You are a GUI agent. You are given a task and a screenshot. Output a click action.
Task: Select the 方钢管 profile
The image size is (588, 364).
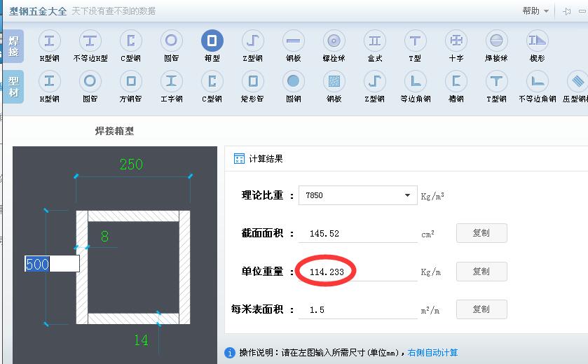[131, 87]
